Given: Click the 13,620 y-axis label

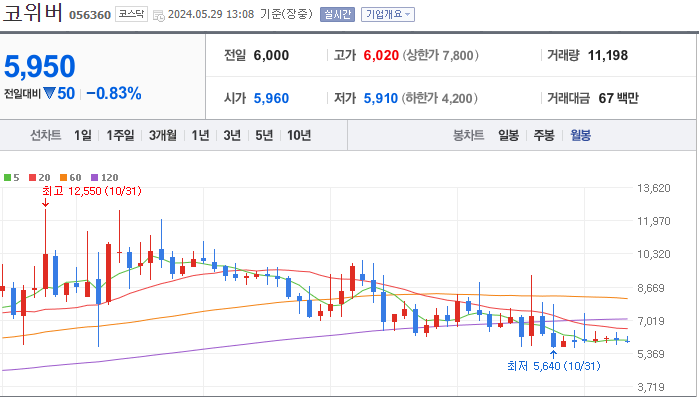Looking at the screenshot, I should [x=654, y=188].
